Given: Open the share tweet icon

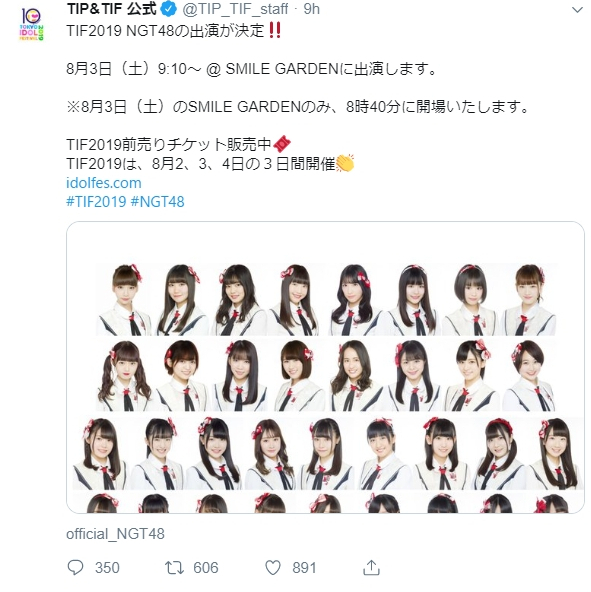Looking at the screenshot, I should [x=371, y=567].
